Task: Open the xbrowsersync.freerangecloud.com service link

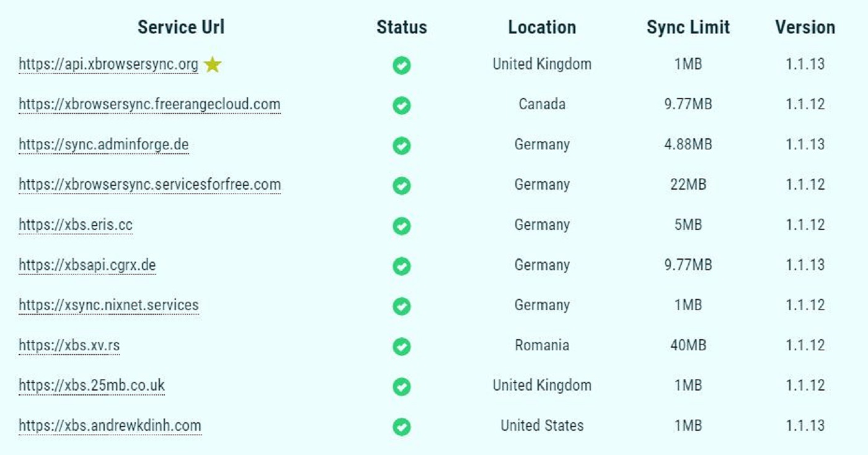Action: pos(149,104)
